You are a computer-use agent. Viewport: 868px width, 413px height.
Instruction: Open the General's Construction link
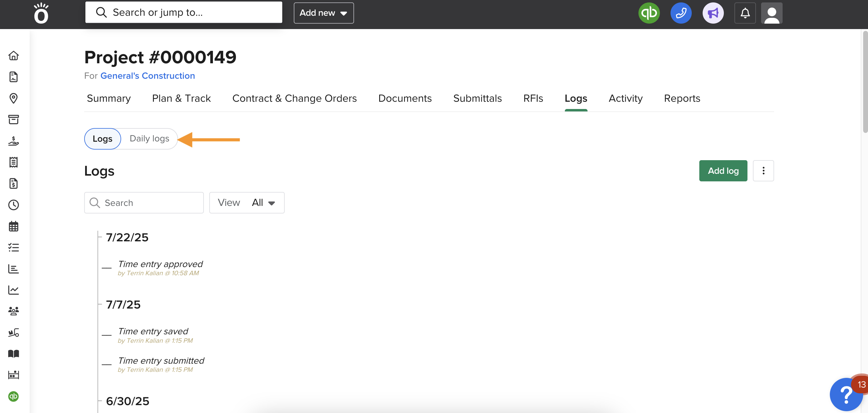pos(147,76)
